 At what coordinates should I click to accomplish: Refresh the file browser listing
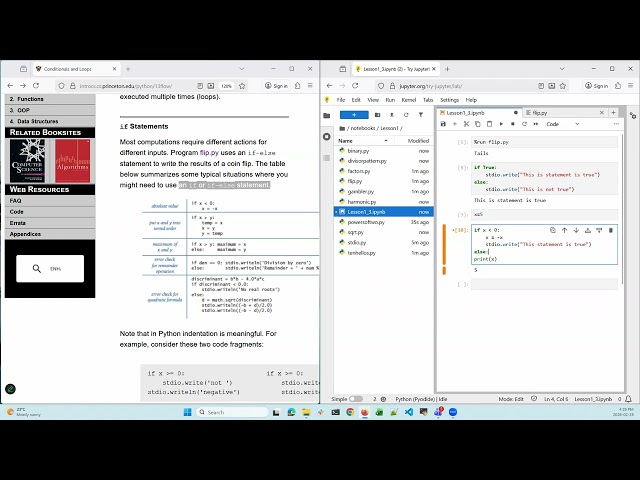pos(406,115)
